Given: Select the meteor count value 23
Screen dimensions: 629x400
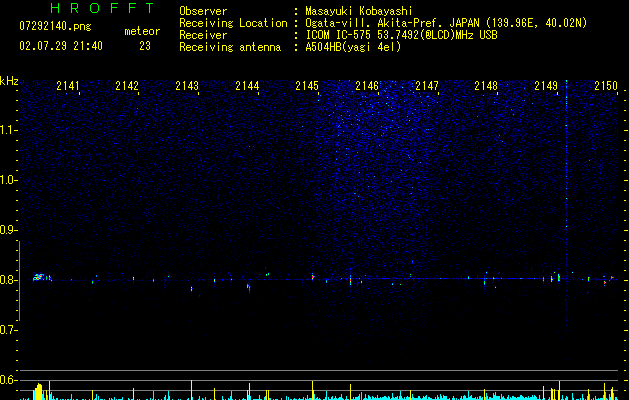Looking at the screenshot, I should point(145,46).
